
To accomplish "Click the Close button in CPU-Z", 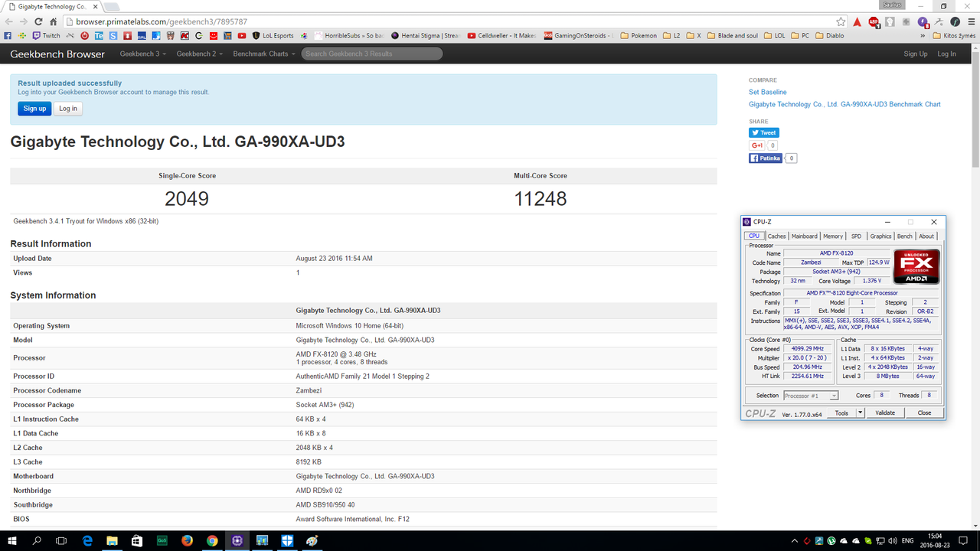I will point(925,412).
